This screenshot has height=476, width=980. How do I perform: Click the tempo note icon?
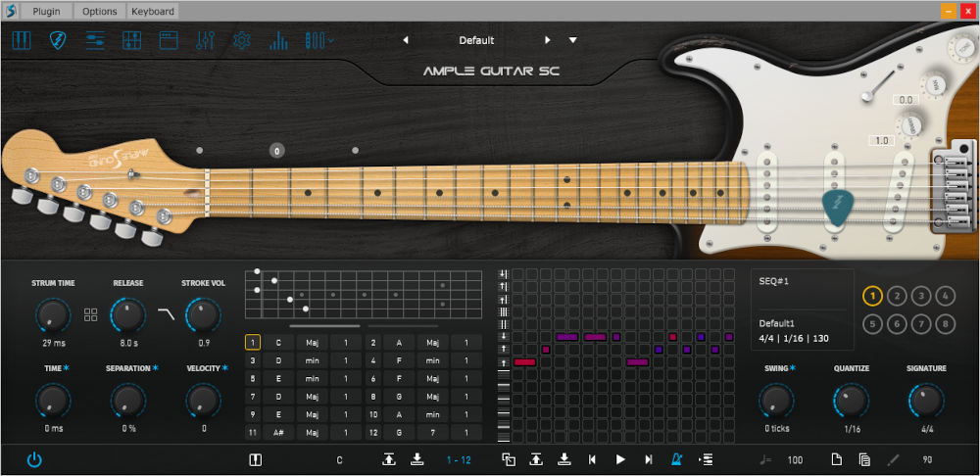(765, 460)
